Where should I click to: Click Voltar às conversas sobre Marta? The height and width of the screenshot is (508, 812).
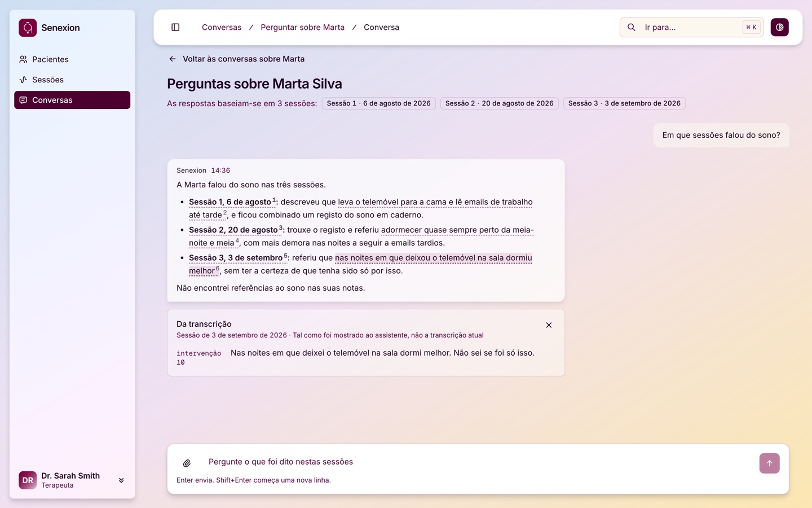pyautogui.click(x=236, y=59)
